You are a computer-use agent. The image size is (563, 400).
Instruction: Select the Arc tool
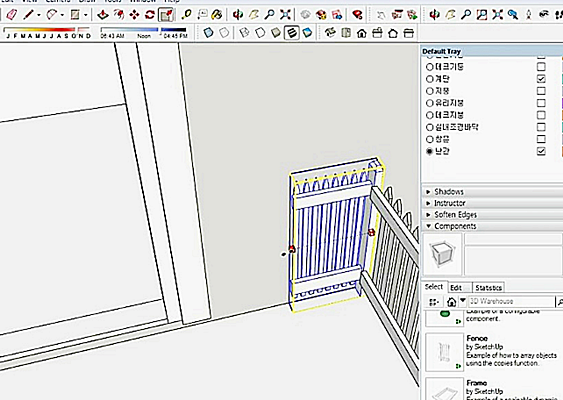[52, 14]
